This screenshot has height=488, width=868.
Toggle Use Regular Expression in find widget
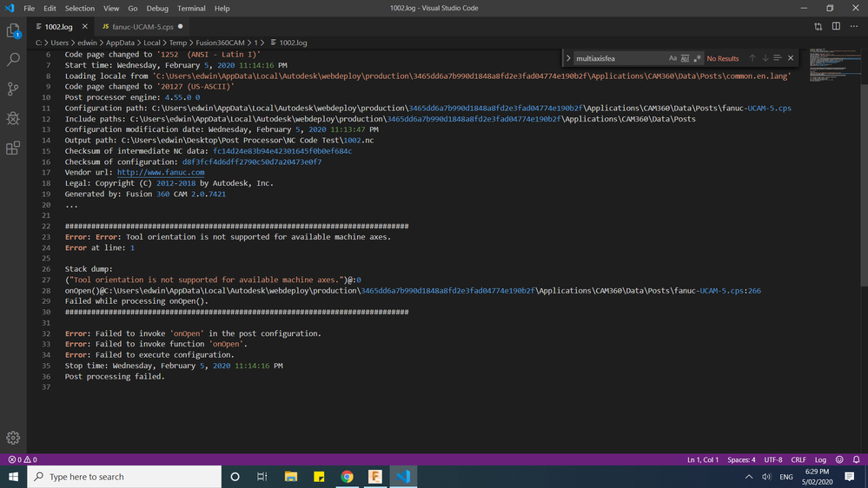(x=697, y=58)
